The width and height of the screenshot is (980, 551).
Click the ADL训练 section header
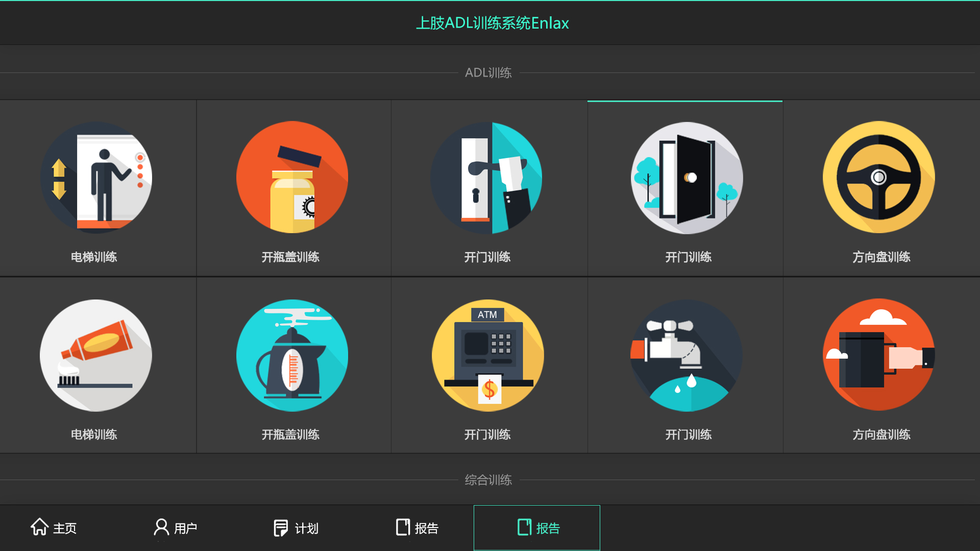[488, 73]
